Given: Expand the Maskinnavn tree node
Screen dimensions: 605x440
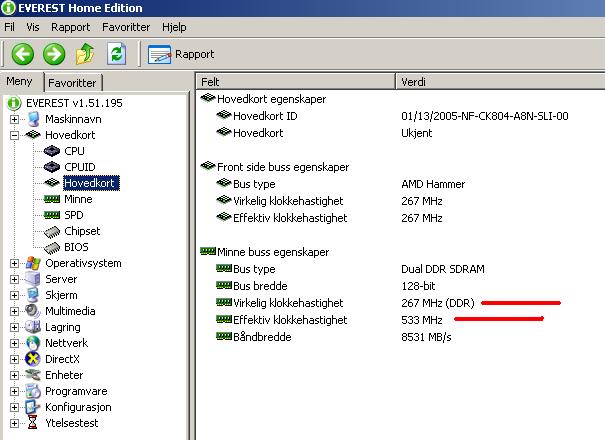Looking at the screenshot, I should tap(14, 119).
